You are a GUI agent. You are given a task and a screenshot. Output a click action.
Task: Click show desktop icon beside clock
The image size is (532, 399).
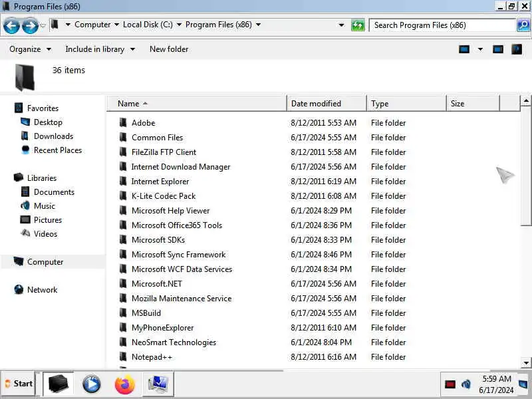[x=523, y=384]
